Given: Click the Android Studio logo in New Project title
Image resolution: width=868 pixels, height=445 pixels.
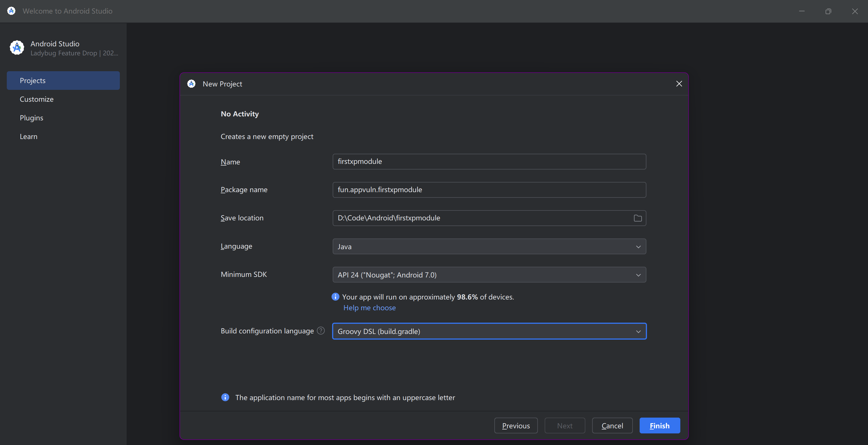Looking at the screenshot, I should [x=191, y=84].
